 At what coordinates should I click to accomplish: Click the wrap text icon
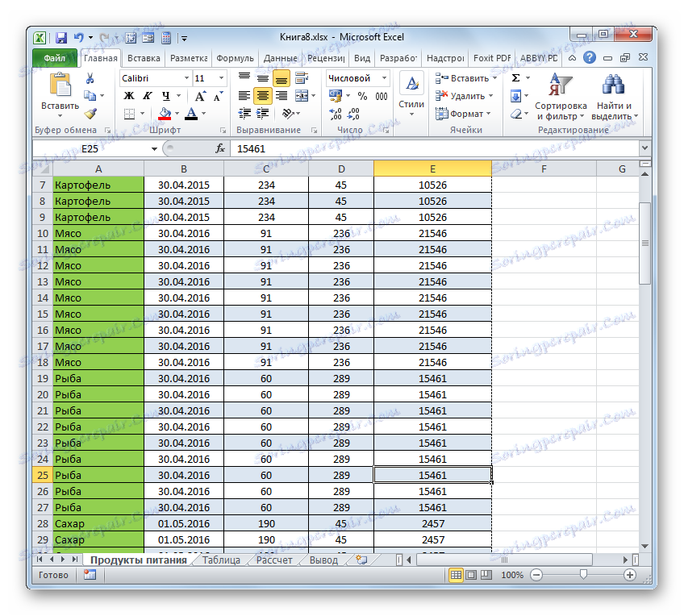(302, 78)
